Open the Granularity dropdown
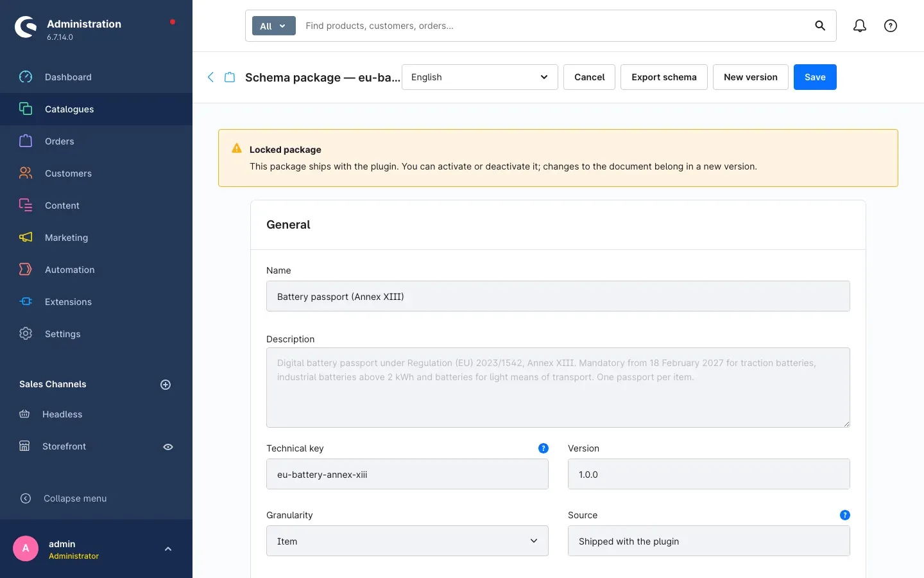Image resolution: width=924 pixels, height=578 pixels. click(x=407, y=541)
